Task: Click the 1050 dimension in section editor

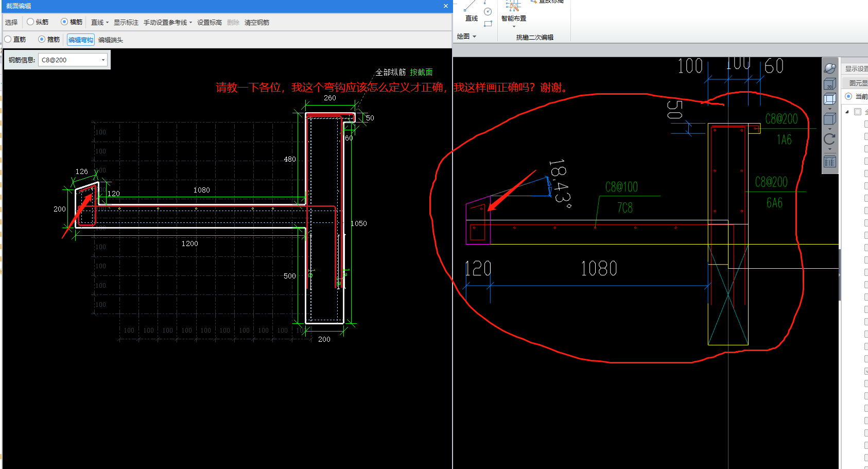Action: 359,223
